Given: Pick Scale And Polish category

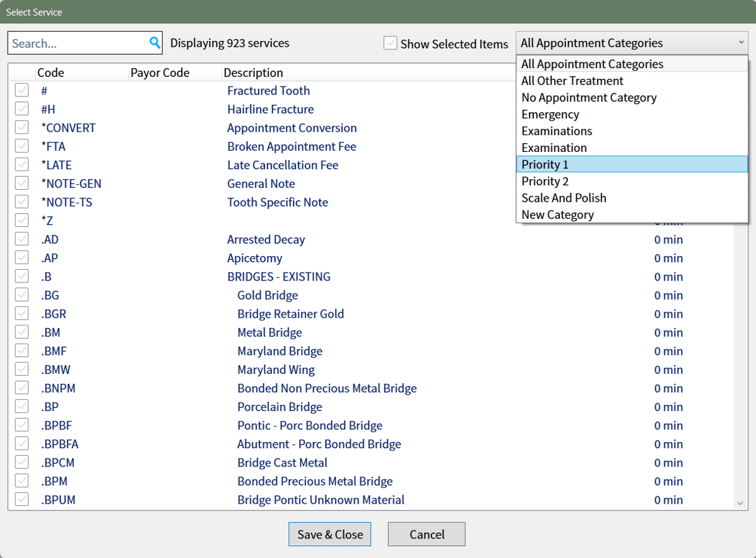Looking at the screenshot, I should point(564,198).
